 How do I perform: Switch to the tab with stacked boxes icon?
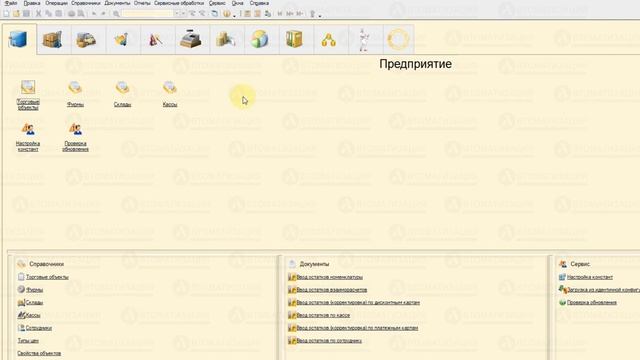[x=53, y=40]
